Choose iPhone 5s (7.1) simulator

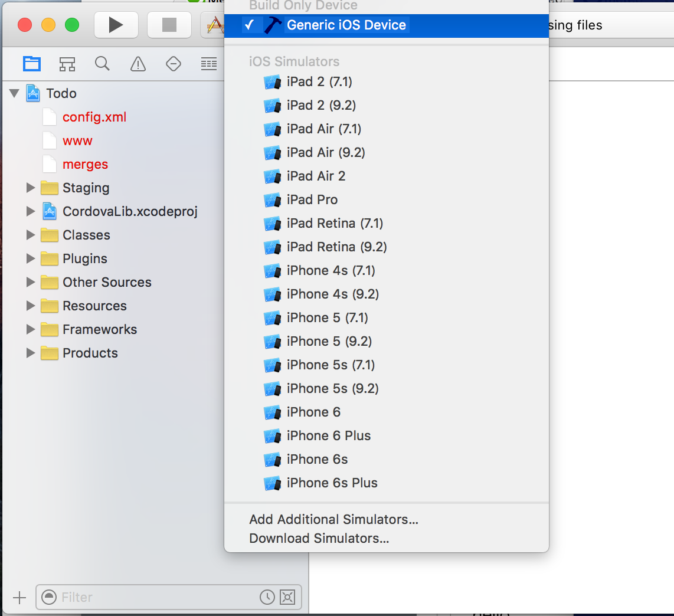[387, 365]
